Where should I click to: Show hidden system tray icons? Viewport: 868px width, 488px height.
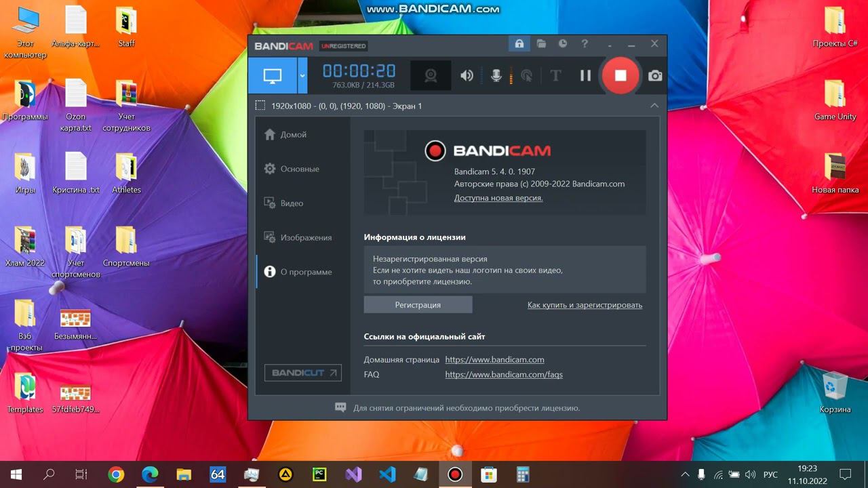coord(685,474)
